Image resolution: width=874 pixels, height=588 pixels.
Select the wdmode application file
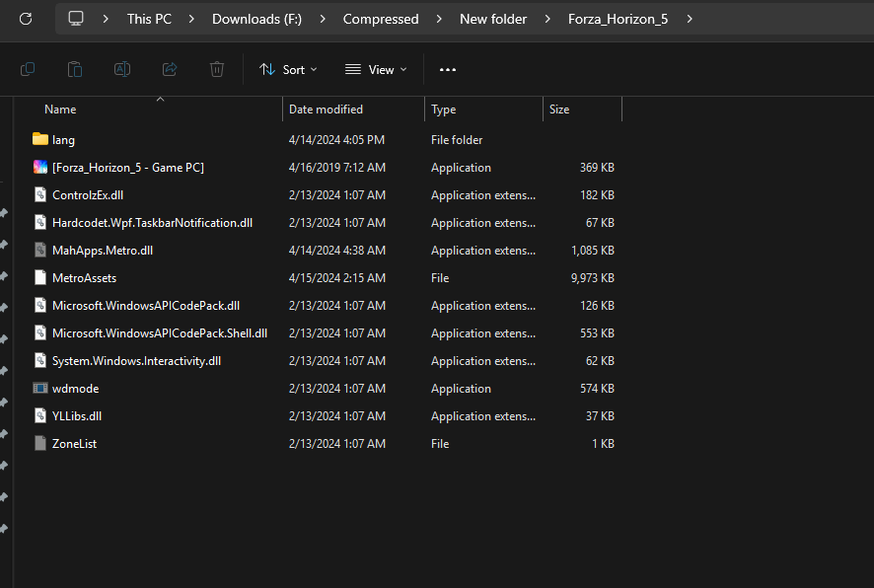click(x=75, y=389)
